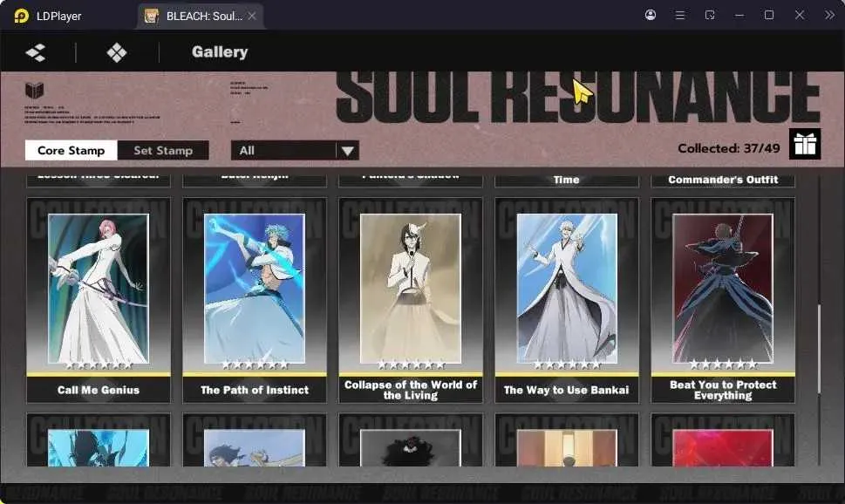Viewport: 845px width, 504px height.
Task: Select the Core Stamp tab
Action: (72, 150)
